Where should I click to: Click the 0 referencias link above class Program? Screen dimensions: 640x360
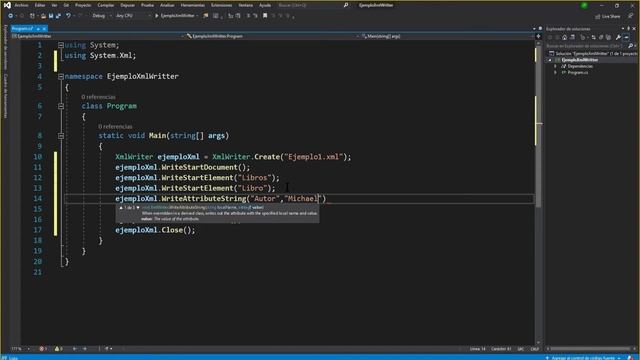click(x=98, y=97)
